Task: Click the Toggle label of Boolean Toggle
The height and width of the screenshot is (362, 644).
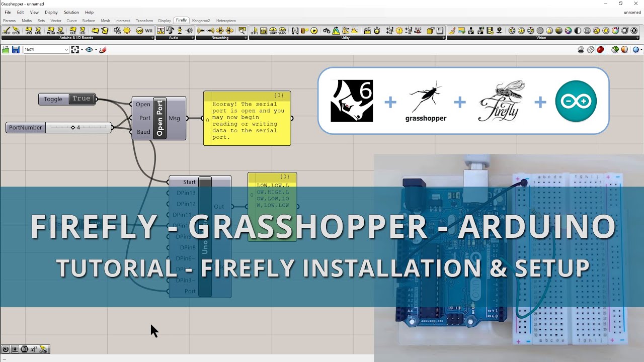Action: (x=53, y=99)
